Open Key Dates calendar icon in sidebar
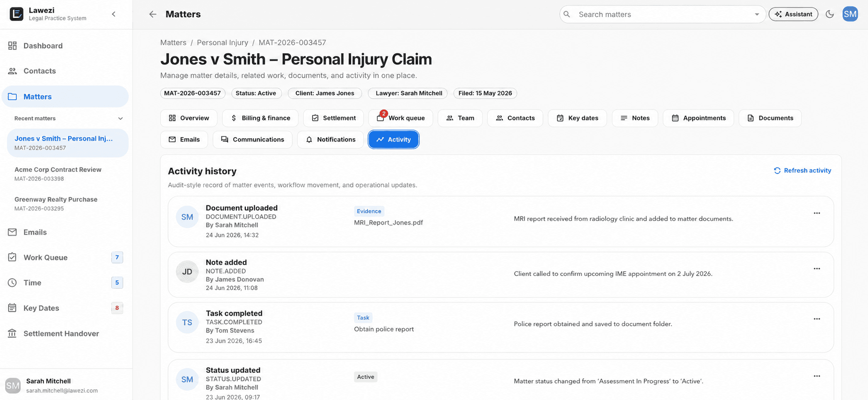This screenshot has width=868, height=400. tap(13, 308)
